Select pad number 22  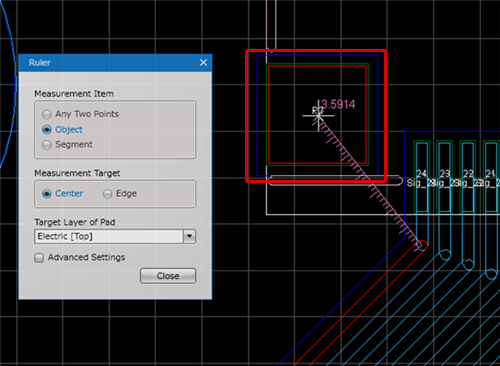(x=468, y=177)
